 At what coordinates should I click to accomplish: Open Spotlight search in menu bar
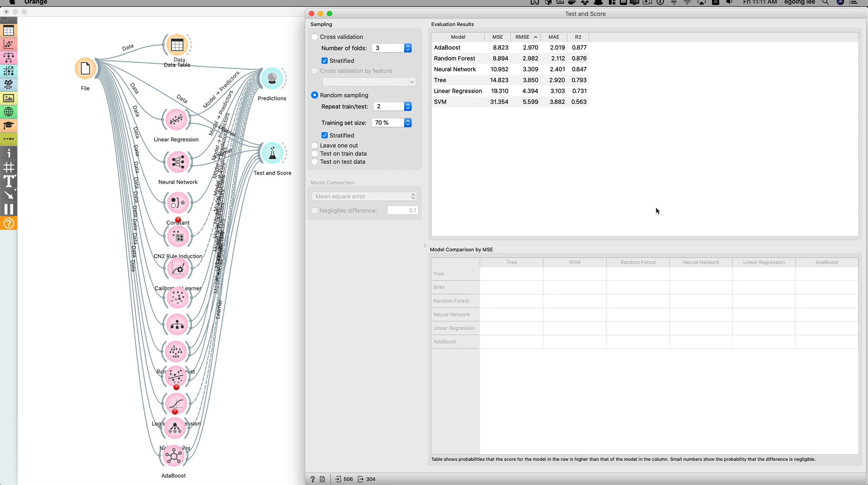[826, 2]
